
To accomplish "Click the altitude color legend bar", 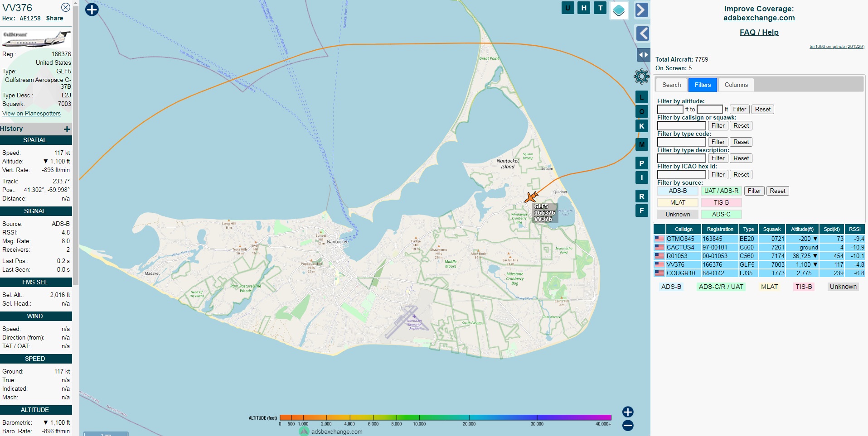I will [x=446, y=417].
